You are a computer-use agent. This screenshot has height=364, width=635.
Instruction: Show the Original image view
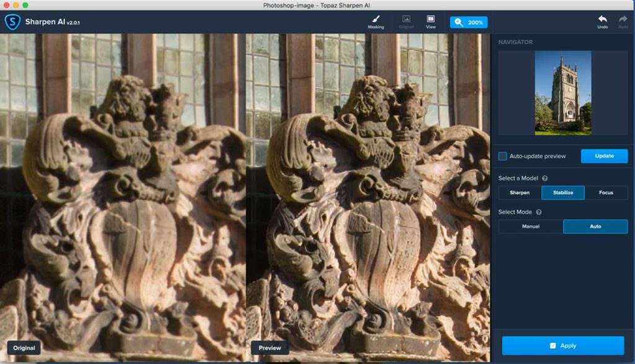[406, 22]
